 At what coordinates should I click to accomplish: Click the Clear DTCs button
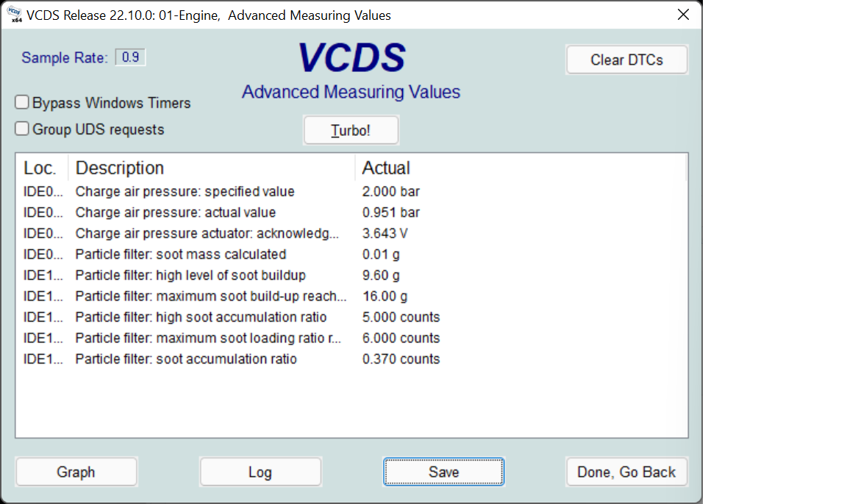[x=626, y=60]
